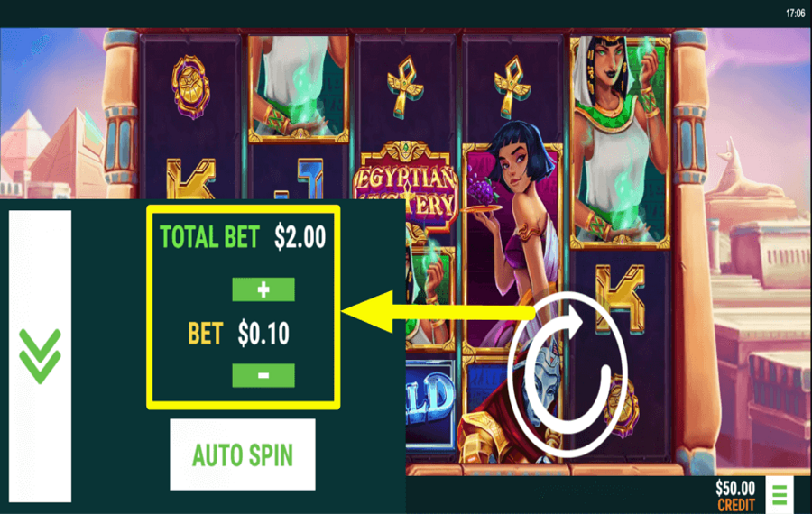Click the TOTAL BET $2.00 value

point(300,237)
